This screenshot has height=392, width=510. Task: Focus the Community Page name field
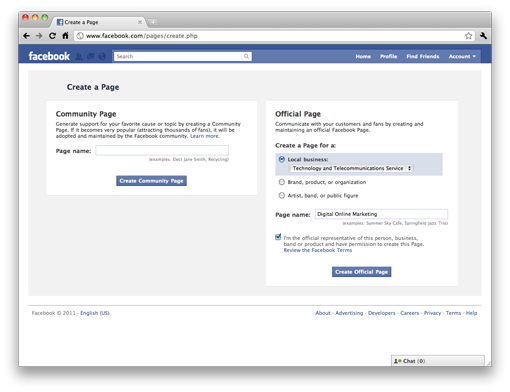162,150
